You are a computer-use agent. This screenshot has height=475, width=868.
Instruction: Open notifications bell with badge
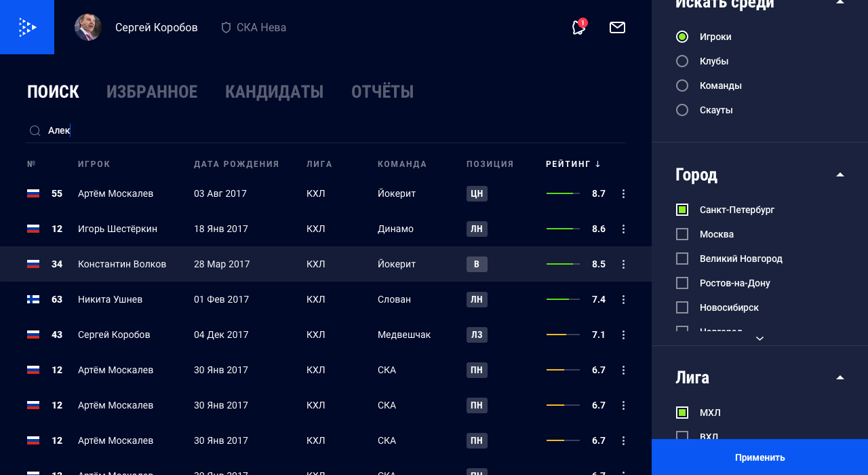[578, 27]
